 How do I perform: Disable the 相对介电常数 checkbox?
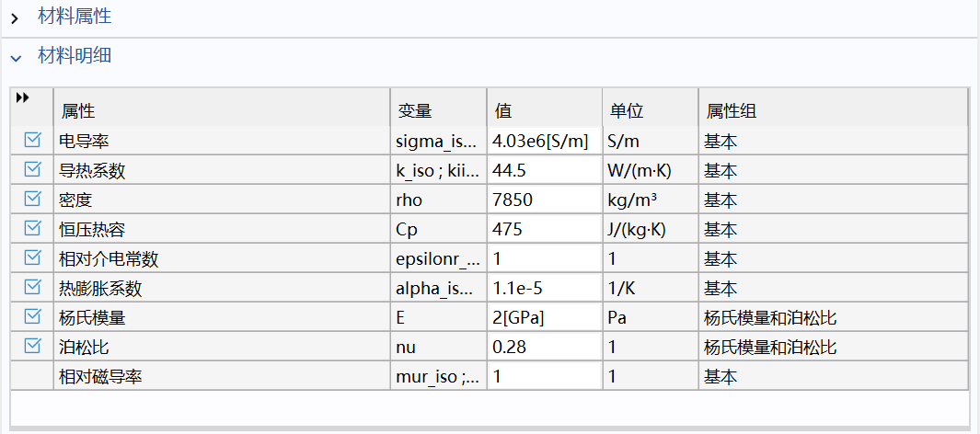click(32, 257)
